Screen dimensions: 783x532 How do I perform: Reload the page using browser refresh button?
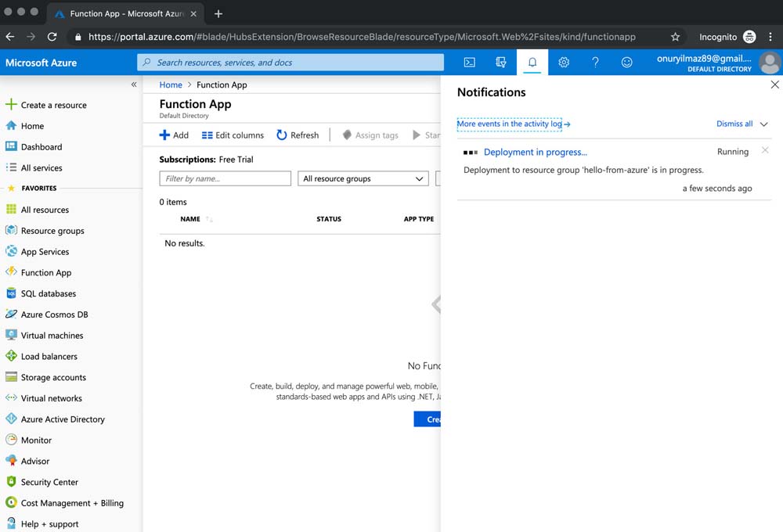[52, 37]
